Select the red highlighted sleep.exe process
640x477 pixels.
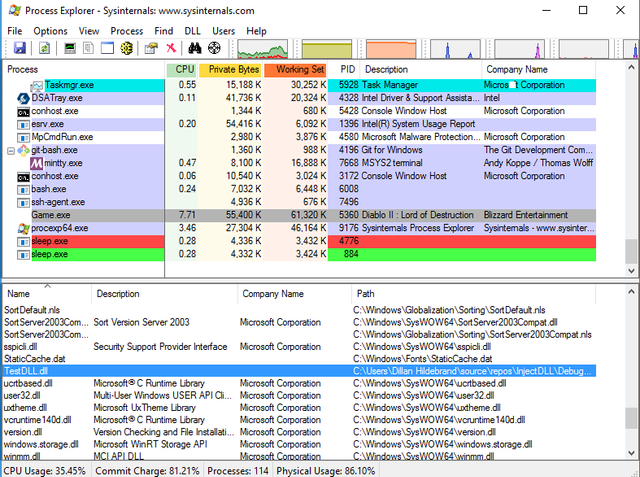point(50,241)
